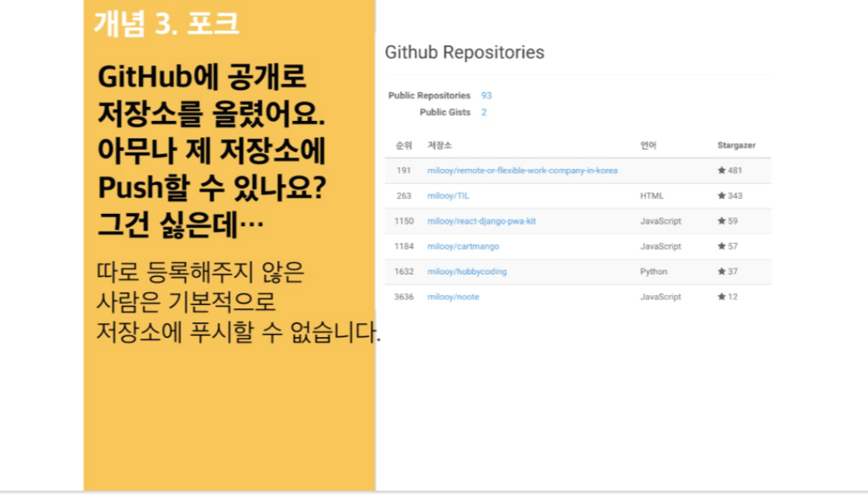Open the milooy/noote repository link
The image size is (868, 494).
click(x=453, y=297)
